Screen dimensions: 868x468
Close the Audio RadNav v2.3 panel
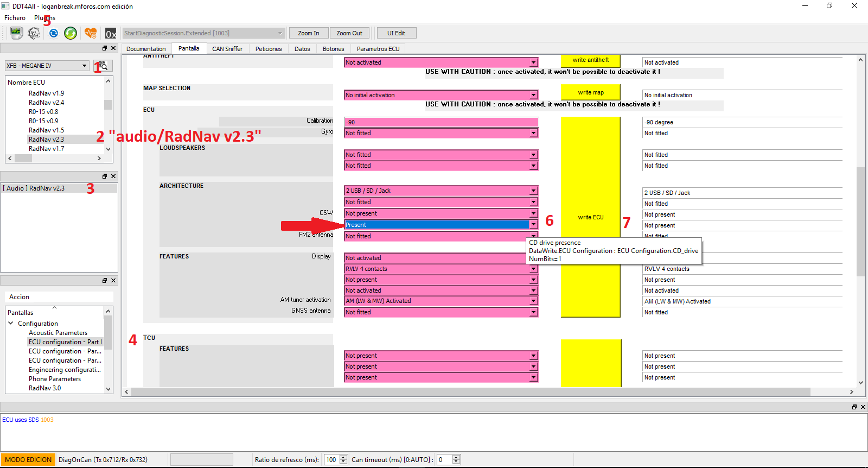(x=113, y=176)
